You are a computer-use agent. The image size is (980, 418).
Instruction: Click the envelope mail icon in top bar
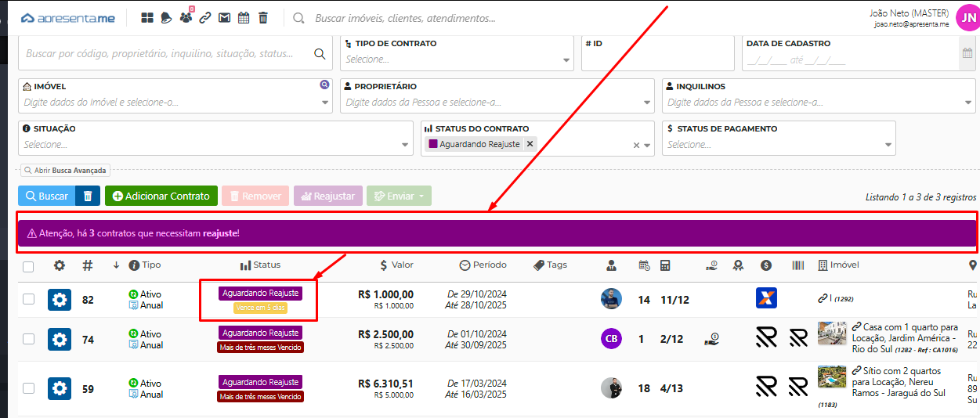224,18
